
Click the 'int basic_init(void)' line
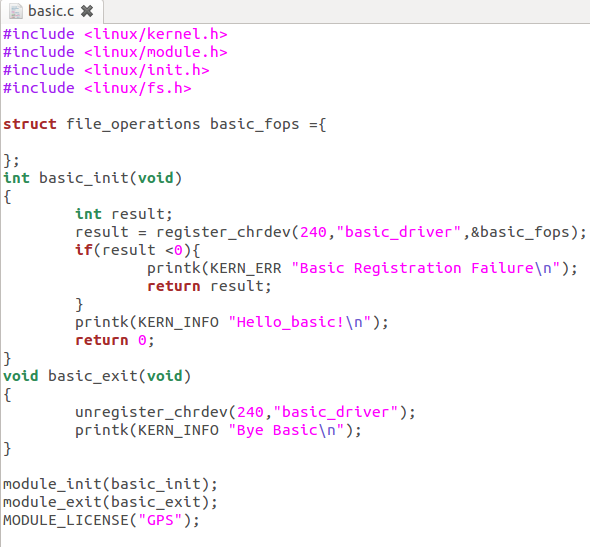tap(93, 178)
